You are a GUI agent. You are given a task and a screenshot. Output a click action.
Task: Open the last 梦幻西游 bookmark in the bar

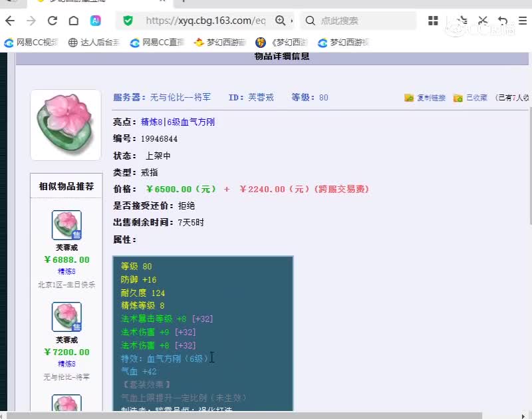pyautogui.click(x=344, y=43)
